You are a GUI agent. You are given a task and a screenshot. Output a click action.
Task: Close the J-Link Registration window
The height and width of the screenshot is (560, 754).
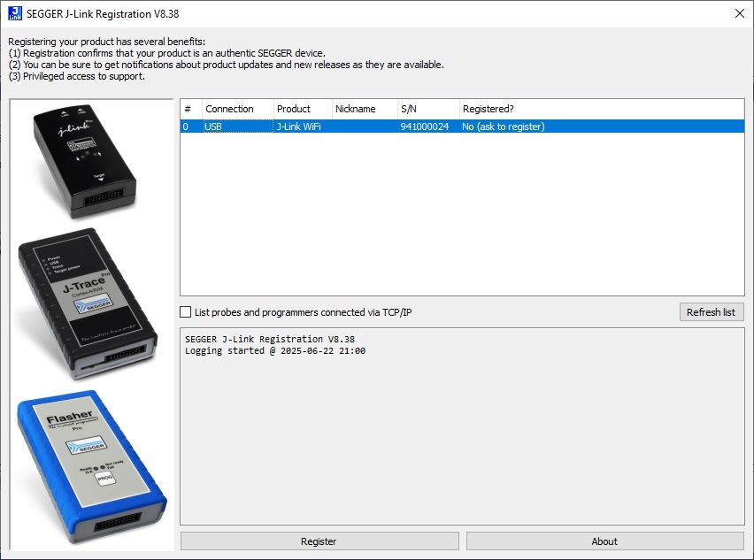(x=740, y=13)
